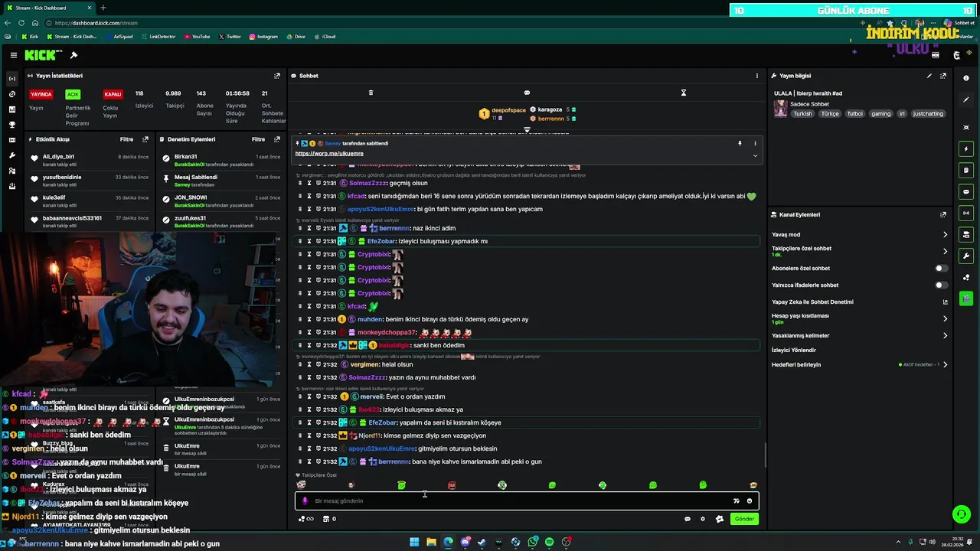Open the pinned message three-dot options
Screen dimensions: 980x551
(x=755, y=143)
